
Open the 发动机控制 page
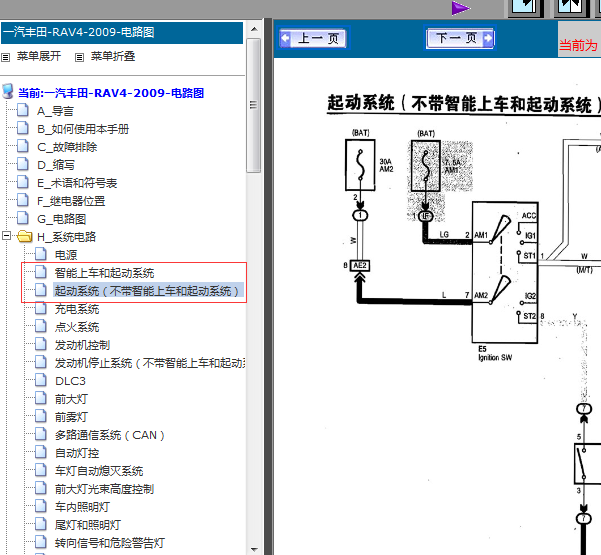coord(82,345)
